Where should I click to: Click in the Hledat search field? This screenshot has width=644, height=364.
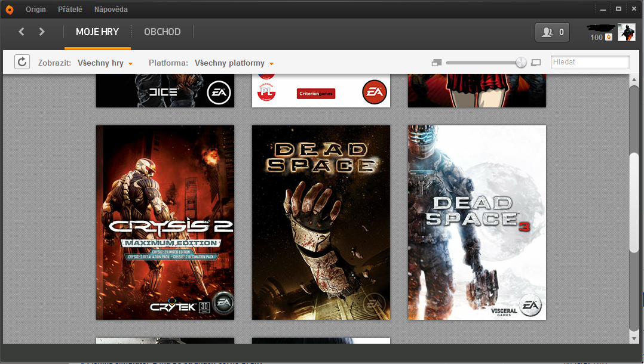[x=590, y=62]
